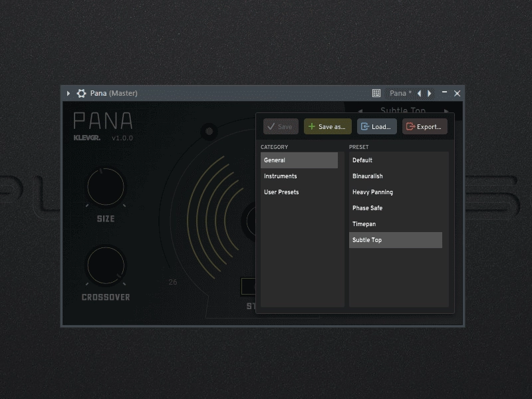This screenshot has width=532, height=399.
Task: Click the Pana (Master) window title
Action: [114, 93]
